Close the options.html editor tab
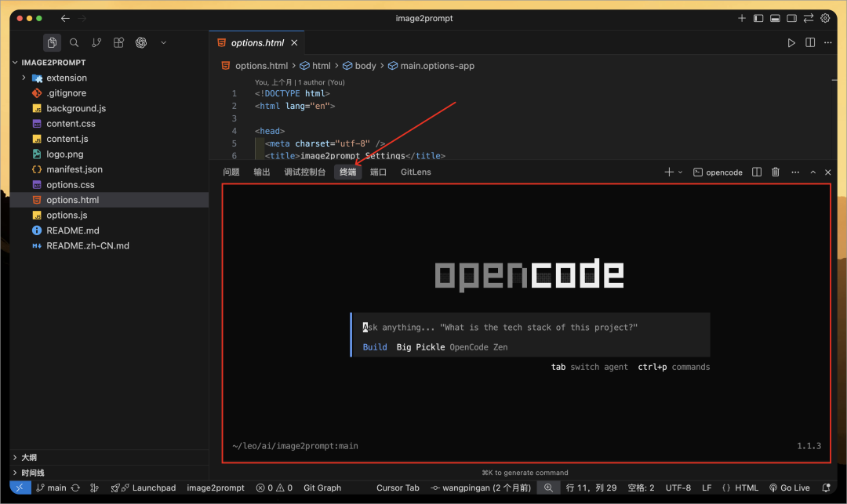847x504 pixels. [x=294, y=42]
